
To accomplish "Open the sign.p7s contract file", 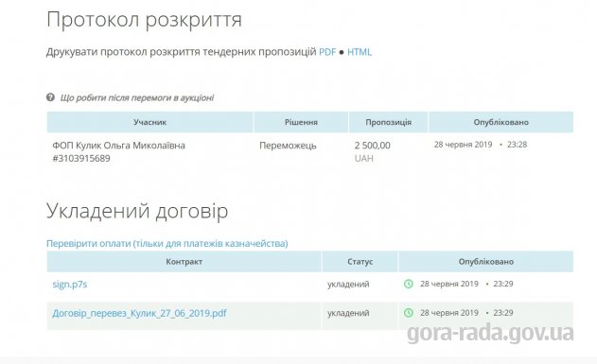I will click(70, 285).
